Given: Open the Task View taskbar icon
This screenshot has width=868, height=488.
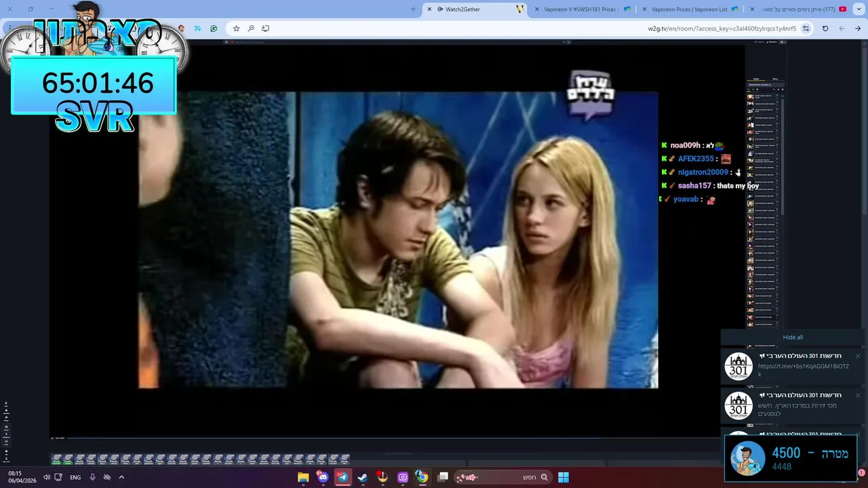Looking at the screenshot, I should point(443,477).
